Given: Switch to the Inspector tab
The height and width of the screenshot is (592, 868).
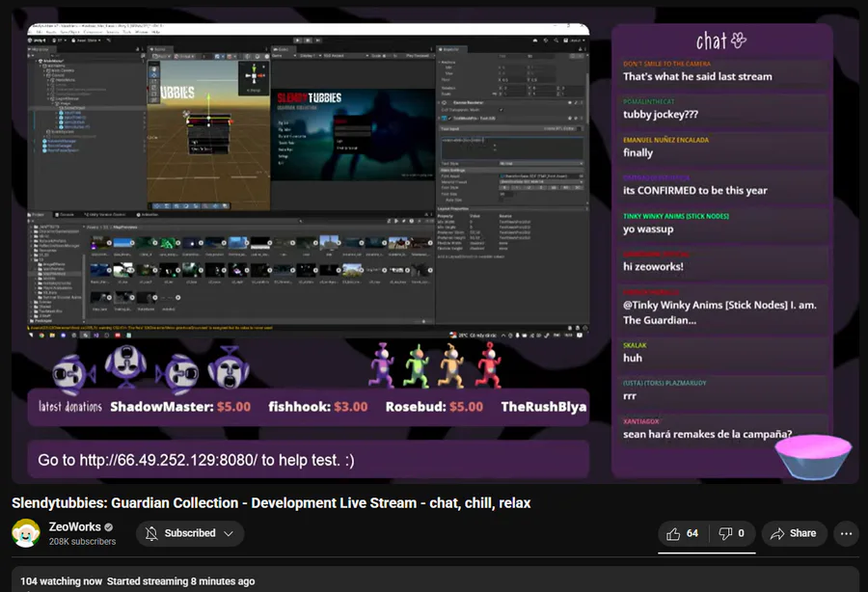Looking at the screenshot, I should tap(451, 49).
